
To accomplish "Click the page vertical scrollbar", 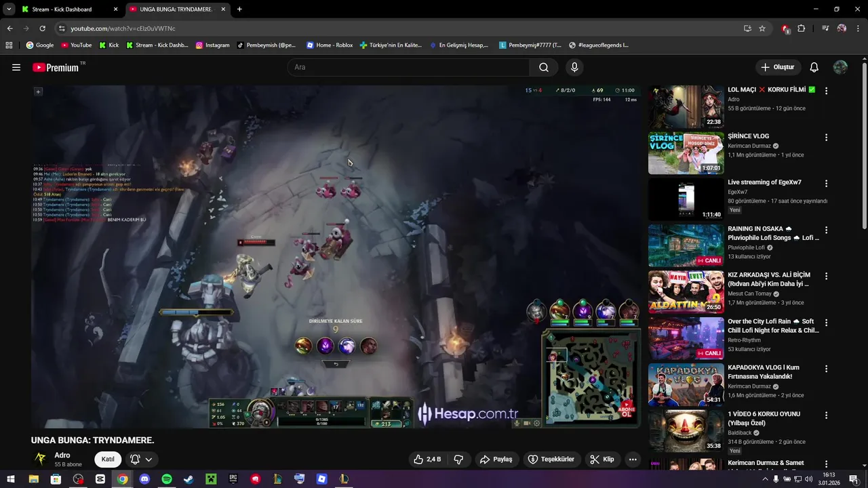I will click(x=865, y=146).
